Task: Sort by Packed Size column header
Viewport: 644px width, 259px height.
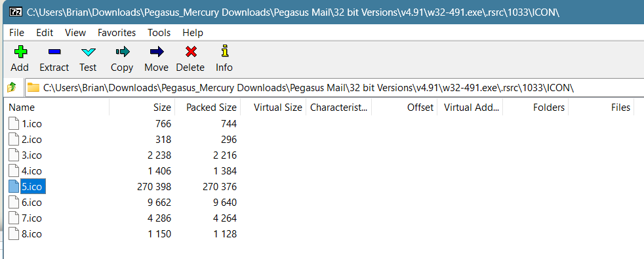Action: [x=208, y=108]
